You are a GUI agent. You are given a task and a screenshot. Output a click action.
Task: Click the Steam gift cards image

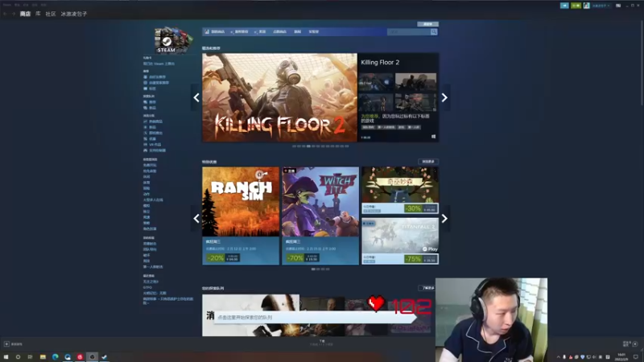172,39
